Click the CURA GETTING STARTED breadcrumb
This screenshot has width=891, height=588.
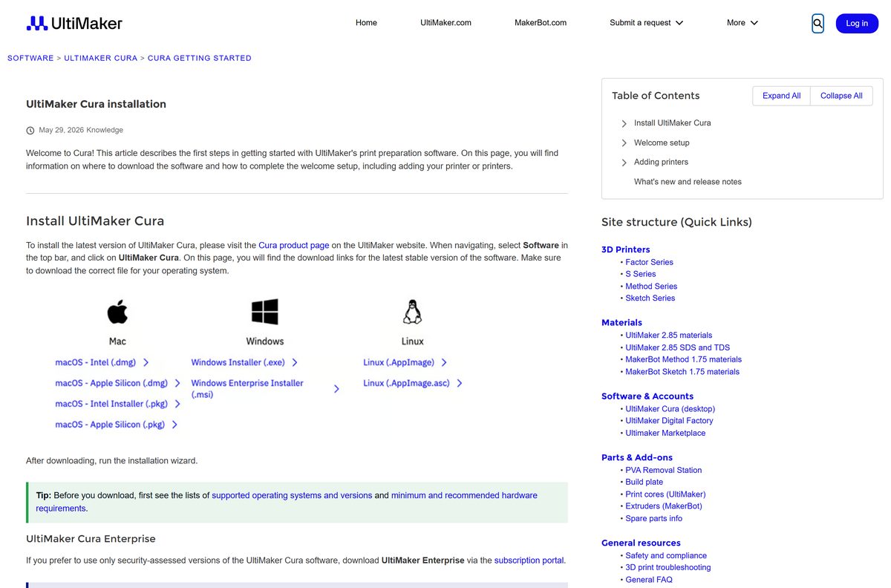[200, 58]
